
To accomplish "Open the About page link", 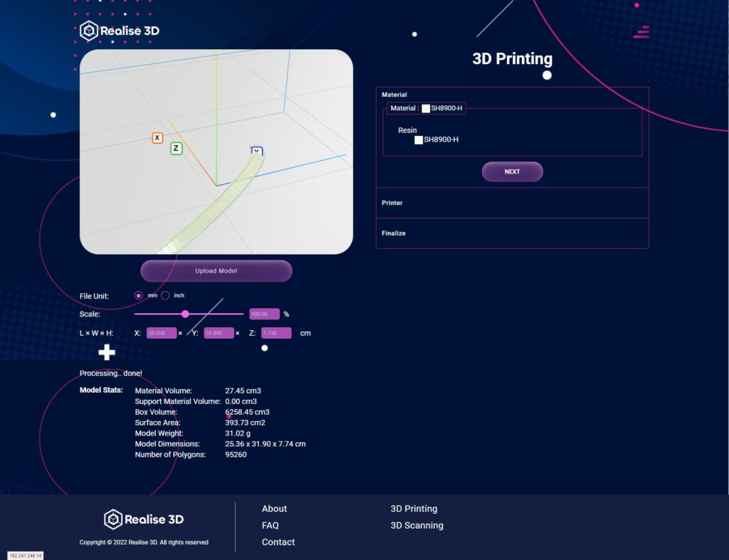I will (274, 509).
